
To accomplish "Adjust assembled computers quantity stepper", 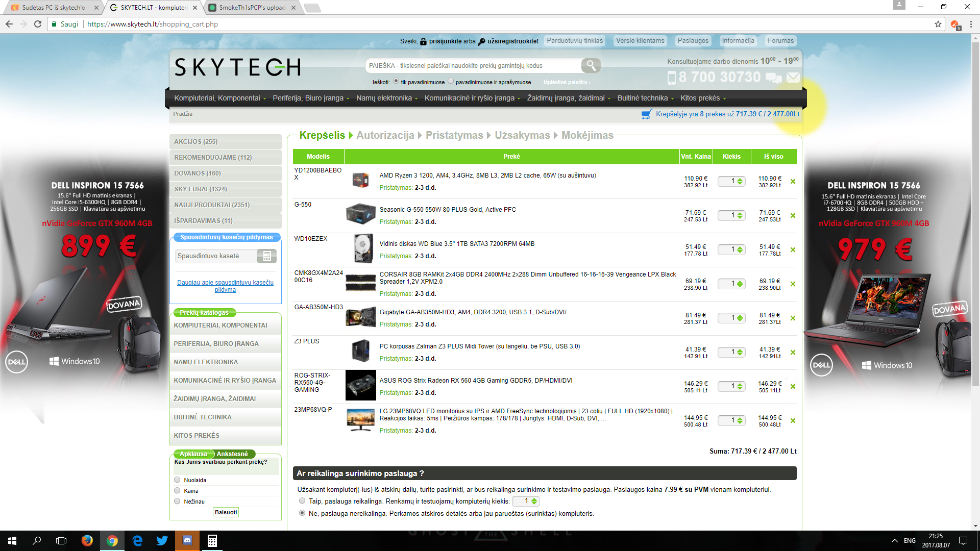I will pyautogui.click(x=534, y=502).
